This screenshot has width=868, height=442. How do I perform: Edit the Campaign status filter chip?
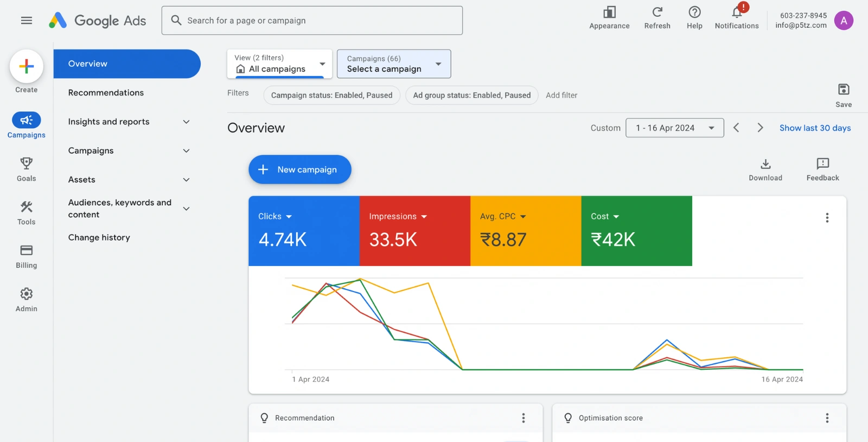332,95
